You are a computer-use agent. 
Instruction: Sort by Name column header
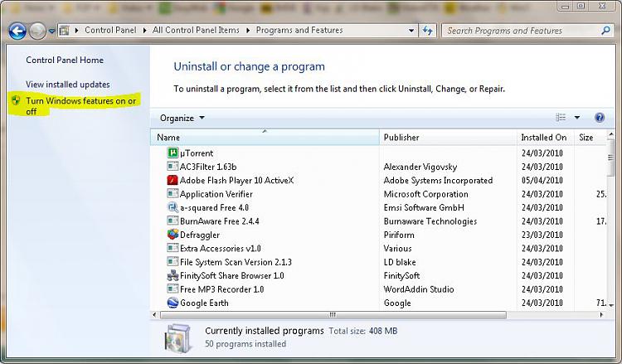coord(265,137)
